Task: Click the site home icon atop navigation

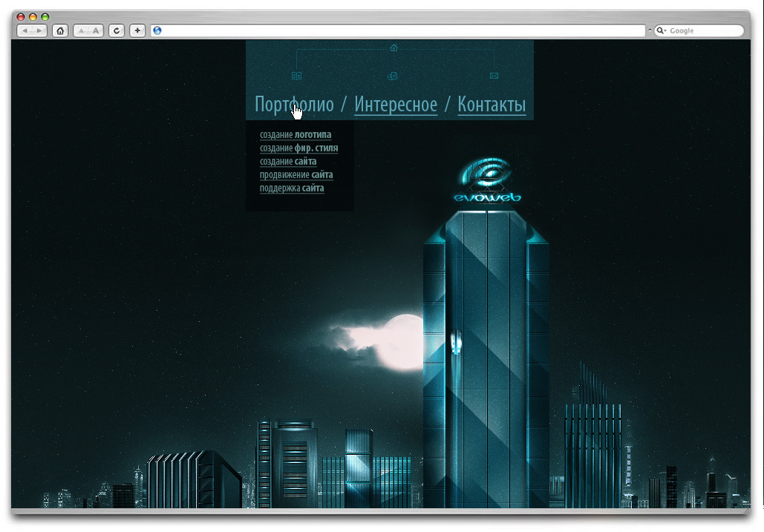Action: coord(394,47)
